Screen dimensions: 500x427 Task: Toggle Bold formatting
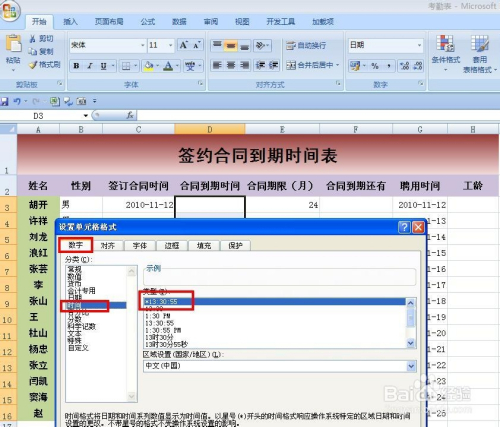(76, 66)
